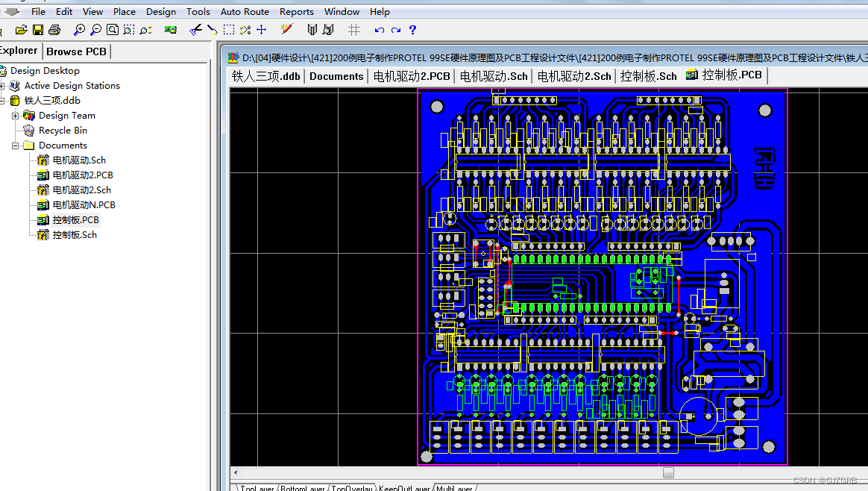Collapse the Documents folder in the tree

tap(15, 145)
